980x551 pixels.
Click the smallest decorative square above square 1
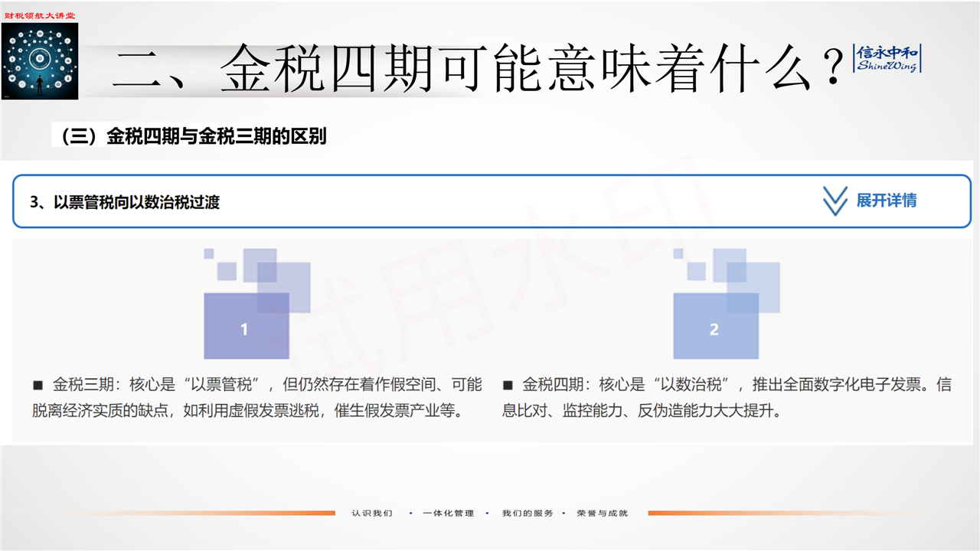click(x=208, y=253)
